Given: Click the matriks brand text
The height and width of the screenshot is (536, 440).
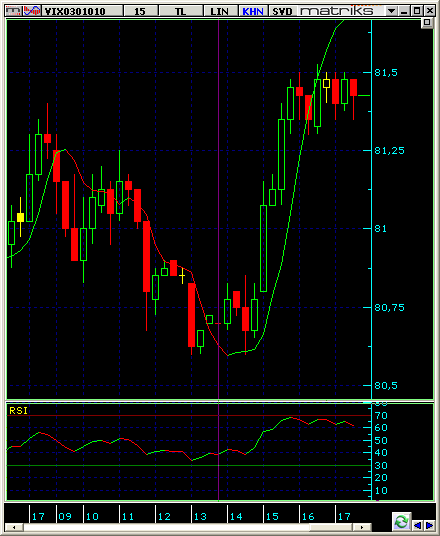Looking at the screenshot, I should click(x=337, y=11).
